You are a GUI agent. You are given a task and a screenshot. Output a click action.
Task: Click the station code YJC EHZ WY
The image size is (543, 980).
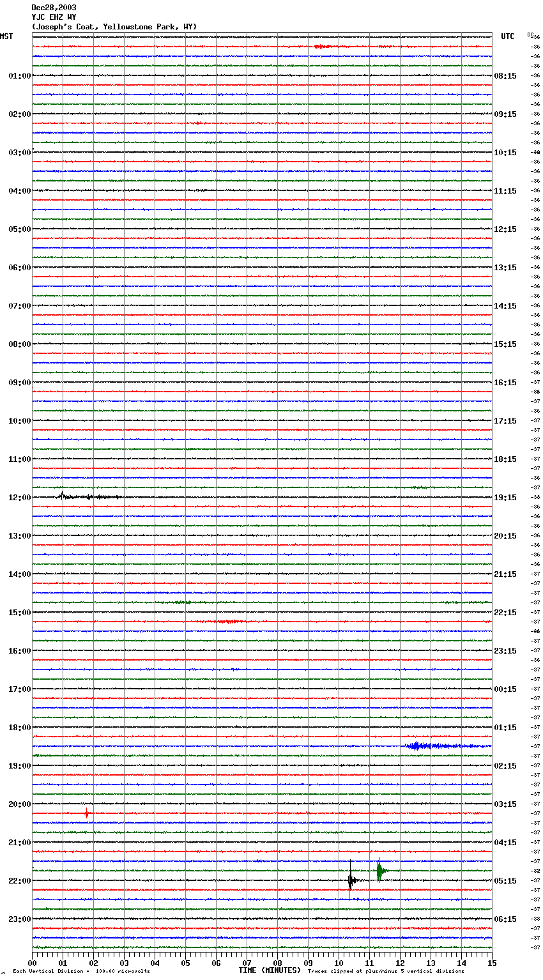pyautogui.click(x=54, y=17)
